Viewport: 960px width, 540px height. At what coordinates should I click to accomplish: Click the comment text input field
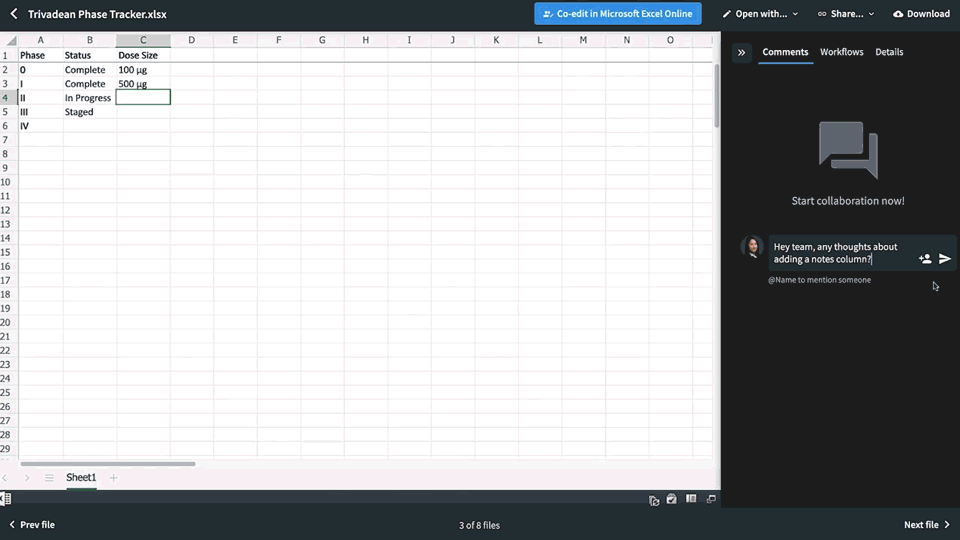click(840, 253)
